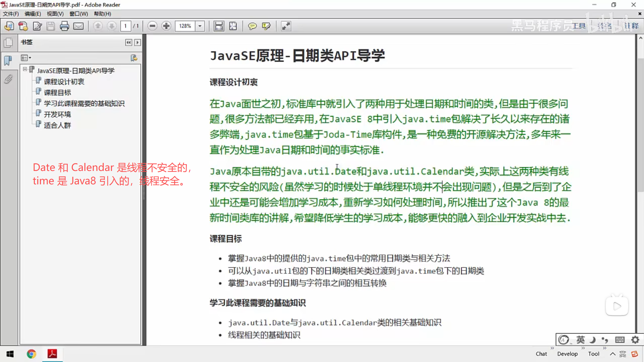Zoom in with the plus control

point(166,26)
